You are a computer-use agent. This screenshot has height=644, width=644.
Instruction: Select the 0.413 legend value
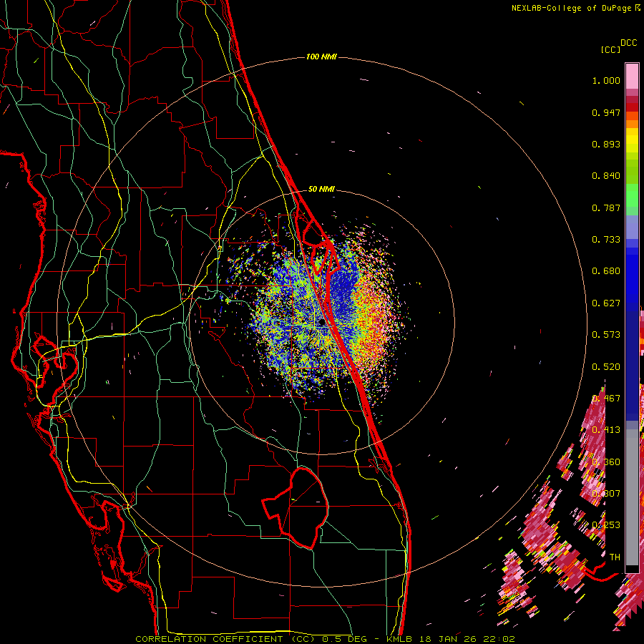tap(606, 430)
